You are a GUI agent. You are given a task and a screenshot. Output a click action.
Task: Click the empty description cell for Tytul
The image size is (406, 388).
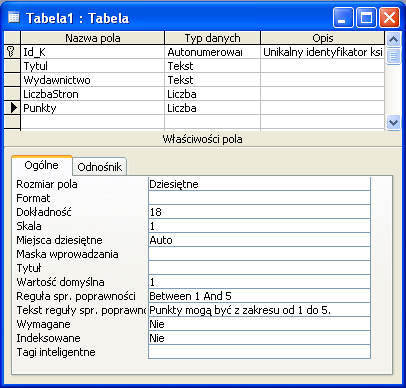tap(323, 66)
